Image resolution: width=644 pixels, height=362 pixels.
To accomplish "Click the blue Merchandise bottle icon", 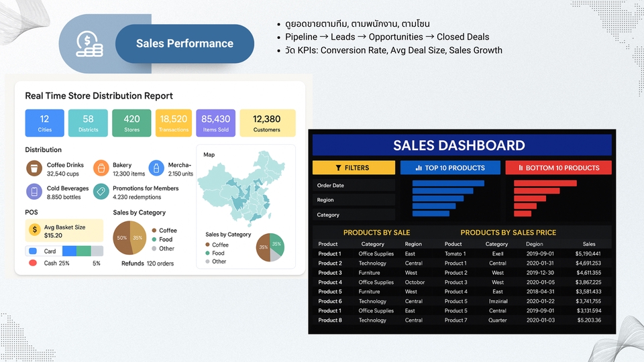I will (156, 168).
